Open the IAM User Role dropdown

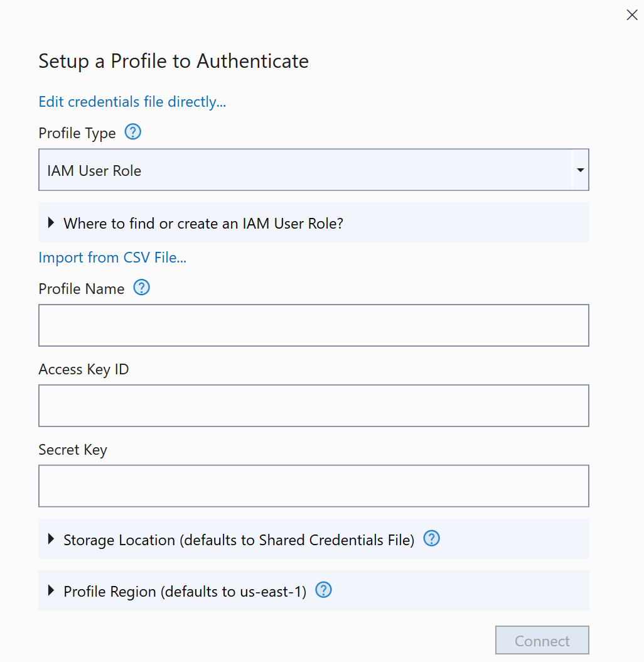[581, 170]
